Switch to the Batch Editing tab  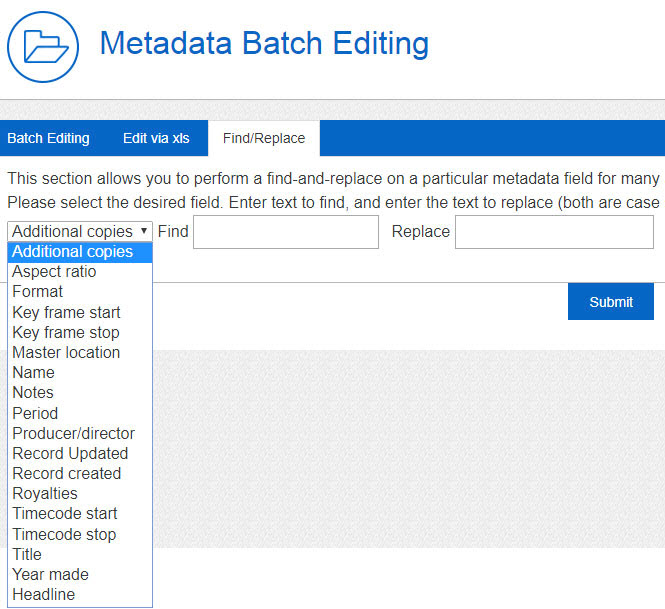tap(48, 138)
